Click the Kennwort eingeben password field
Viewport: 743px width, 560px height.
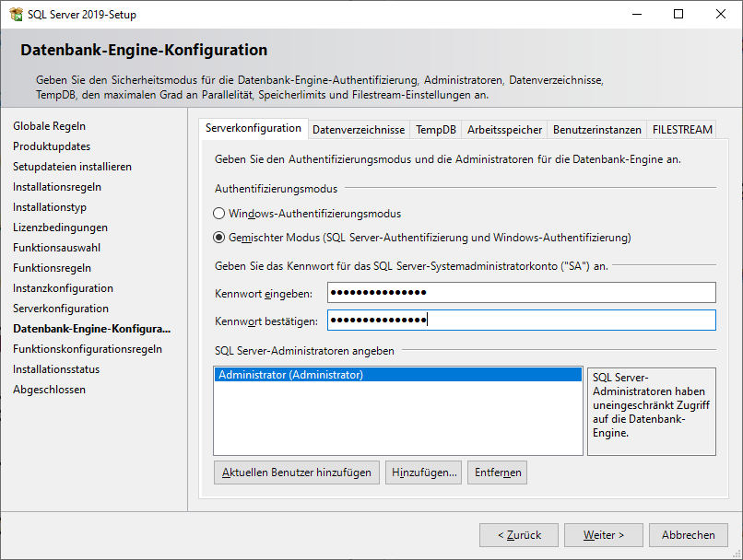(x=521, y=293)
